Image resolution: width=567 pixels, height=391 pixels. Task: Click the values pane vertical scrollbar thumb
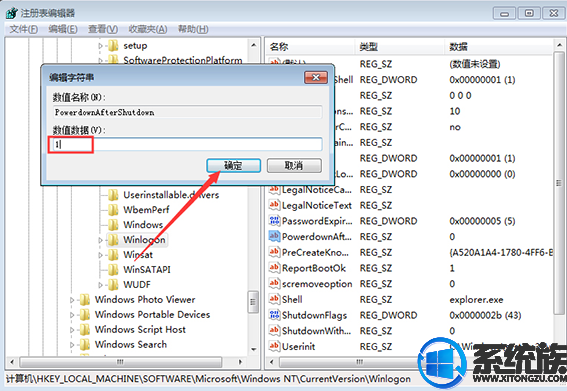tap(559, 183)
